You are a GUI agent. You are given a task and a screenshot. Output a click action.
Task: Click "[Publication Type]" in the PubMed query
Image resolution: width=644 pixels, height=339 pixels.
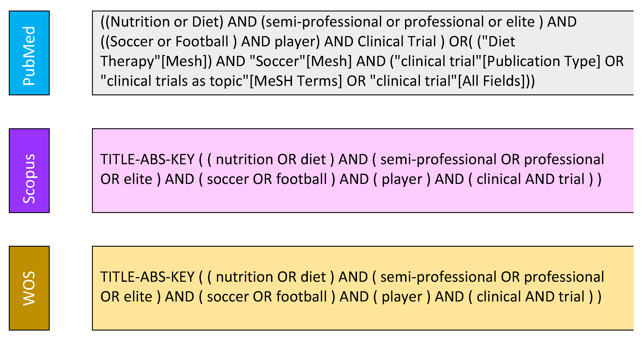coord(541,61)
